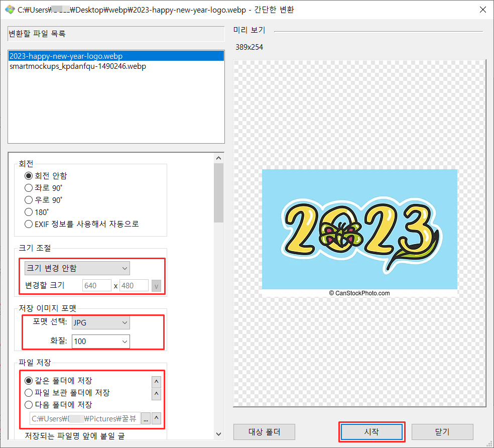This screenshot has height=448, width=494.
Task: Click the options panel scroll up arrow
Action: (x=219, y=158)
